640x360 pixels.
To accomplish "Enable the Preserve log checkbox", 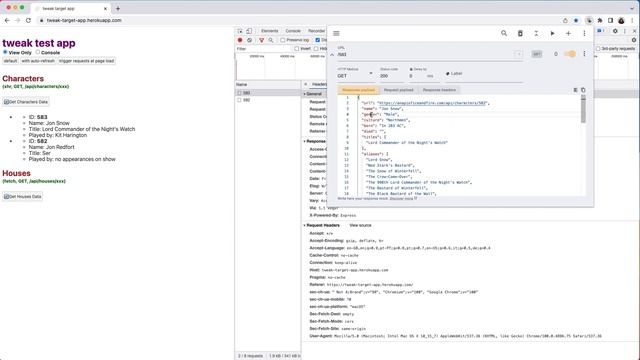I will [282, 40].
